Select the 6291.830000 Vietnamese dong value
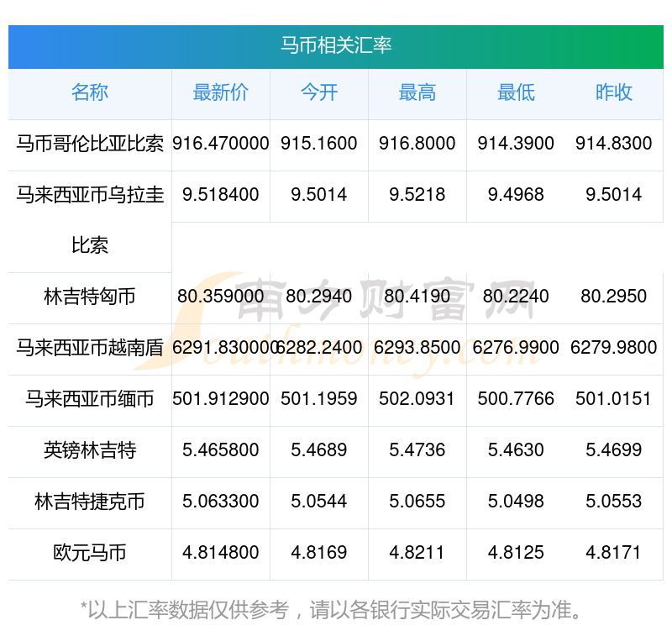This screenshot has width=672, height=636. (219, 349)
